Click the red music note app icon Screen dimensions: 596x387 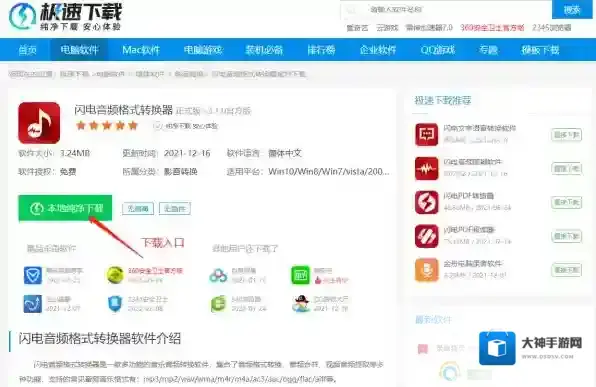click(x=39, y=123)
